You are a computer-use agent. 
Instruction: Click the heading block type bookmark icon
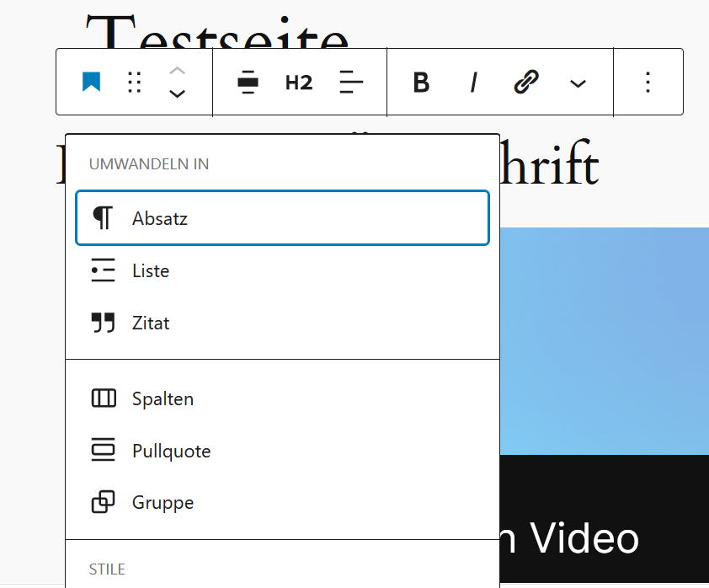click(x=91, y=83)
